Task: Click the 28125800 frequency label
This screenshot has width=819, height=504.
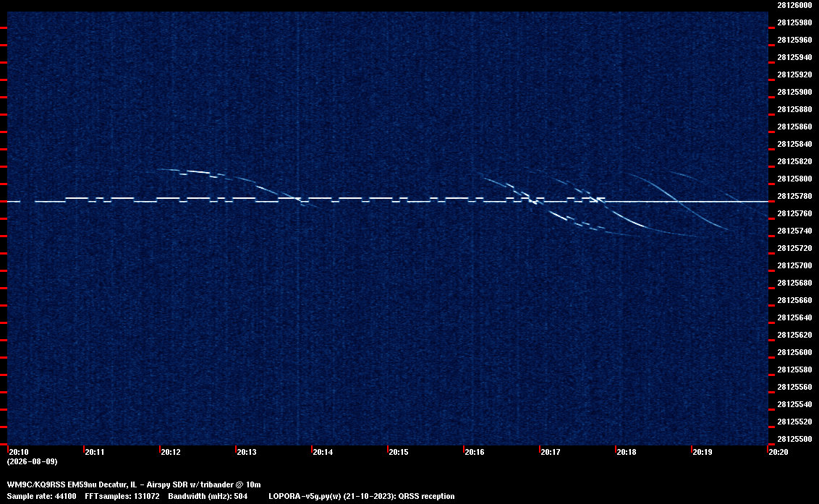Action: 794,179
